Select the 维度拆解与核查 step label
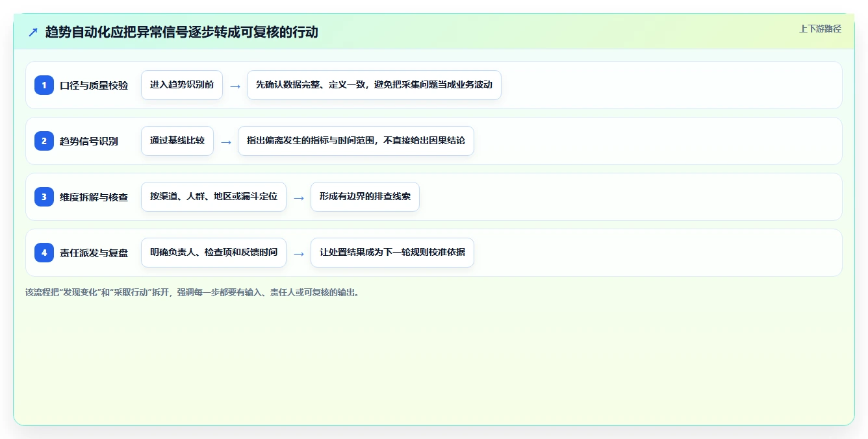The image size is (868, 439). click(94, 197)
